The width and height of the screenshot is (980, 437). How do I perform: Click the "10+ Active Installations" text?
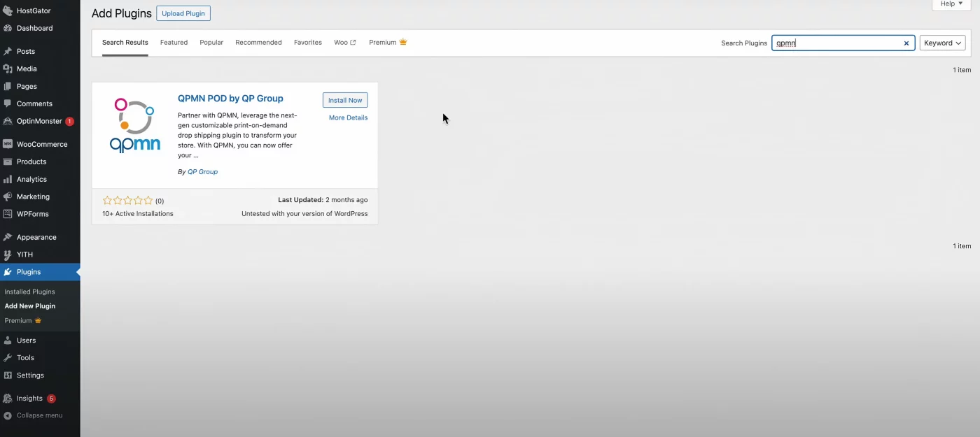(x=138, y=213)
